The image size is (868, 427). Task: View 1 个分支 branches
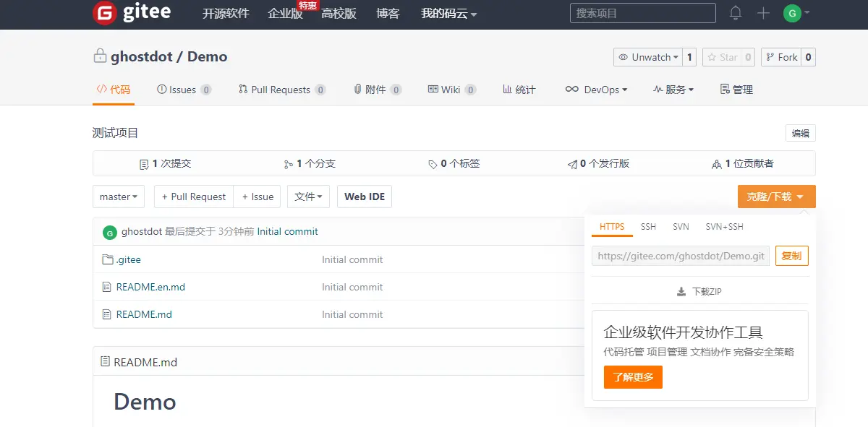pyautogui.click(x=310, y=164)
